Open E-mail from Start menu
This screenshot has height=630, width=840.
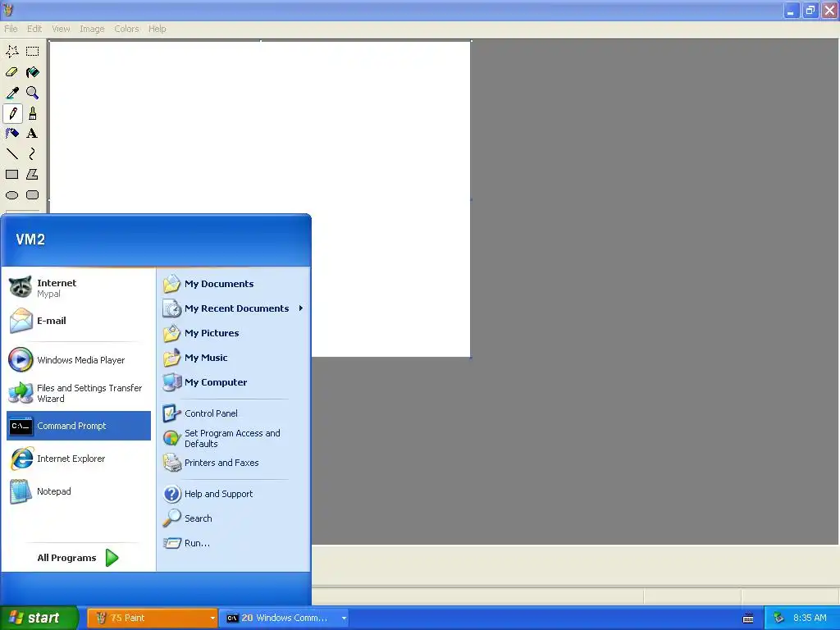coord(79,321)
